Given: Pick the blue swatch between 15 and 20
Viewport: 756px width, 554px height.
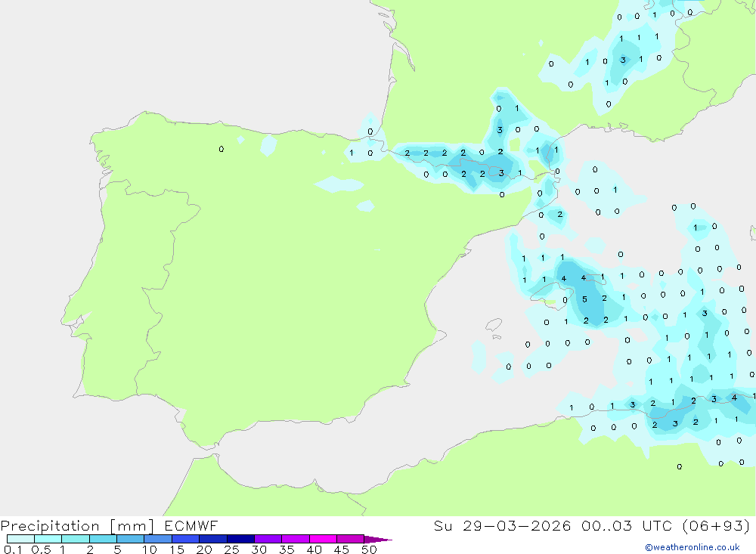Looking at the screenshot, I should pos(186,539).
